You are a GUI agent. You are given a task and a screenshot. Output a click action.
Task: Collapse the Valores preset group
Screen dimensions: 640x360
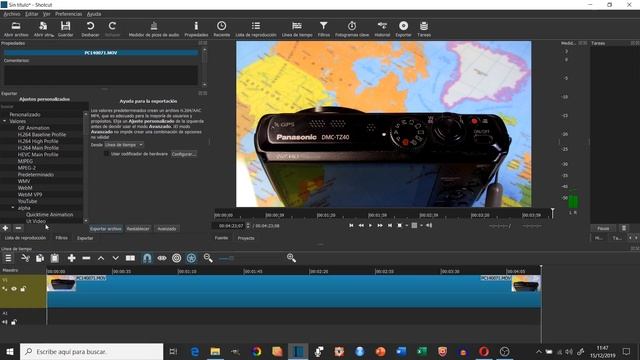coord(4,121)
